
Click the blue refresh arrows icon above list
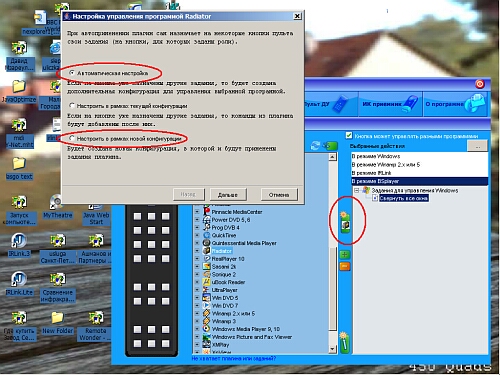point(315,146)
